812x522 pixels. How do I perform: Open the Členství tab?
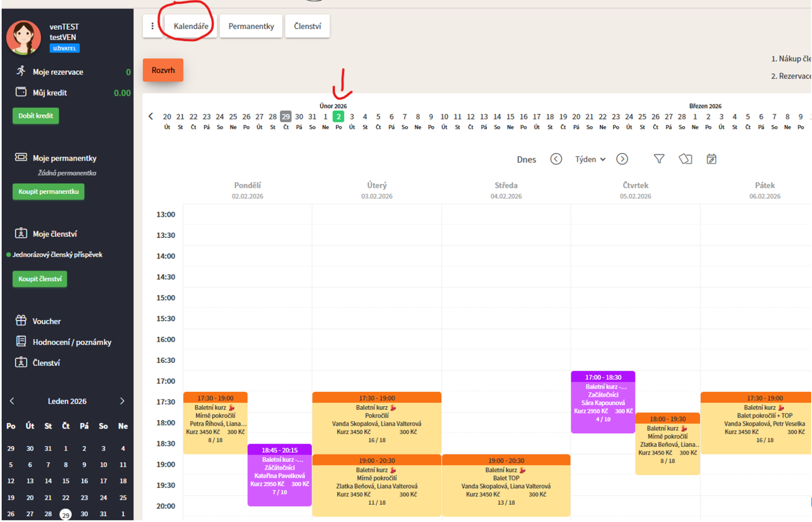[307, 26]
